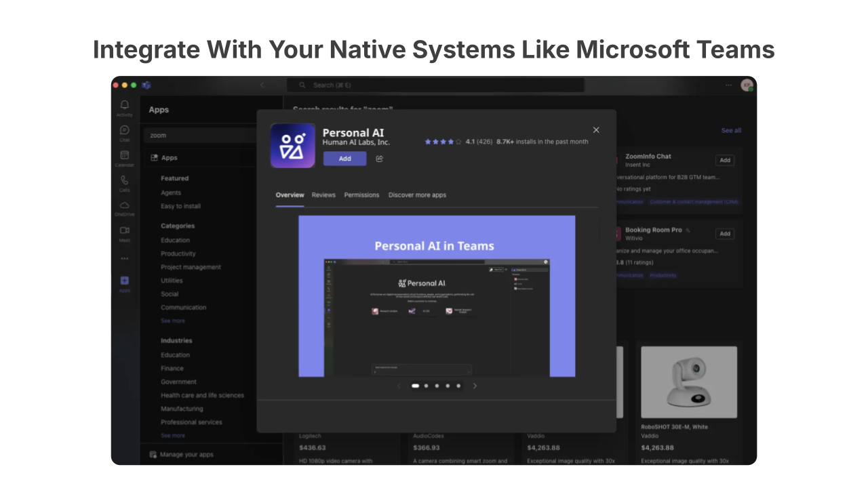The width and height of the screenshot is (868, 488).
Task: Select the fifth carousel dot indicator
Action: 458,386
